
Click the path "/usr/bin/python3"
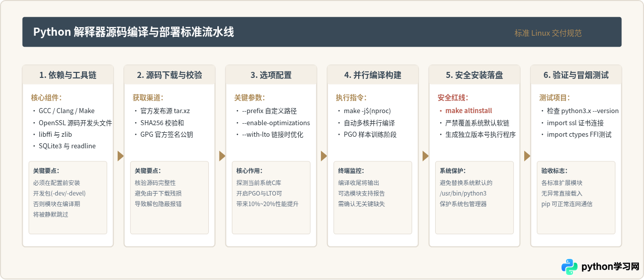[463, 193]
